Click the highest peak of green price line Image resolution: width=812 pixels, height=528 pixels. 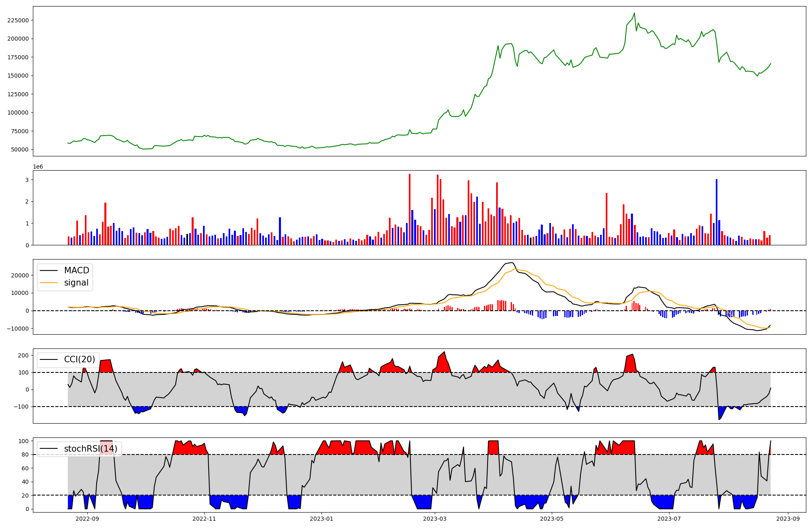coord(635,13)
